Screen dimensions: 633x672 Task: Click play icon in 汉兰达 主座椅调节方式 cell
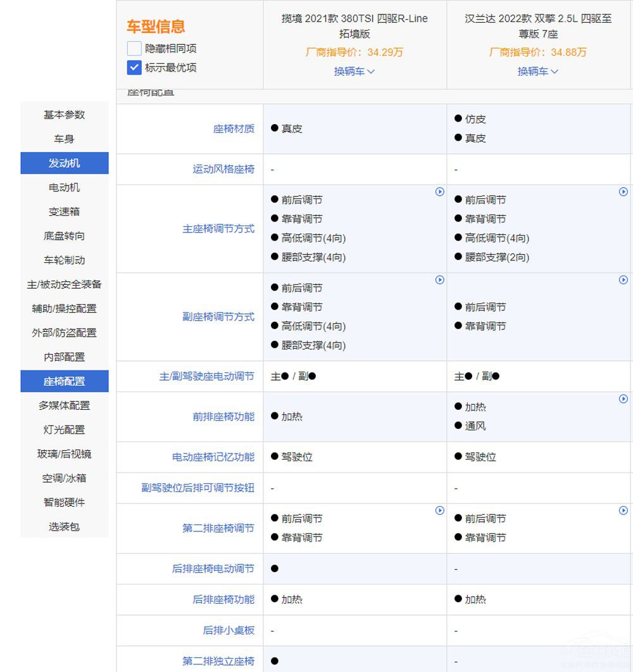tap(623, 192)
